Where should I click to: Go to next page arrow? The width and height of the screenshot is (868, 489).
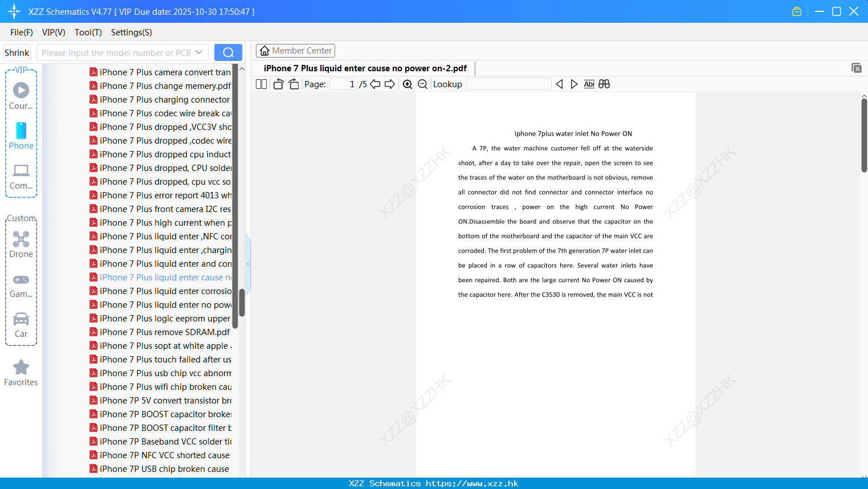click(390, 84)
